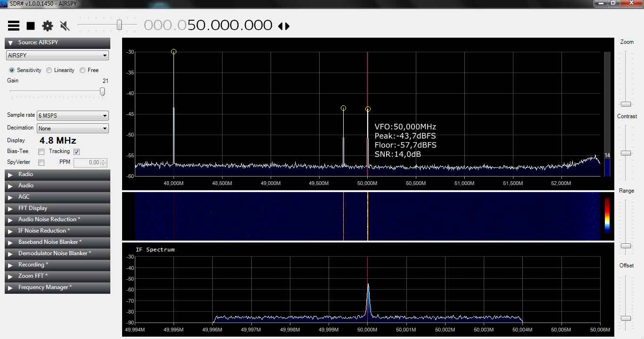
Task: Expand the Audio Noise Reduction panel
Action: click(x=58, y=219)
